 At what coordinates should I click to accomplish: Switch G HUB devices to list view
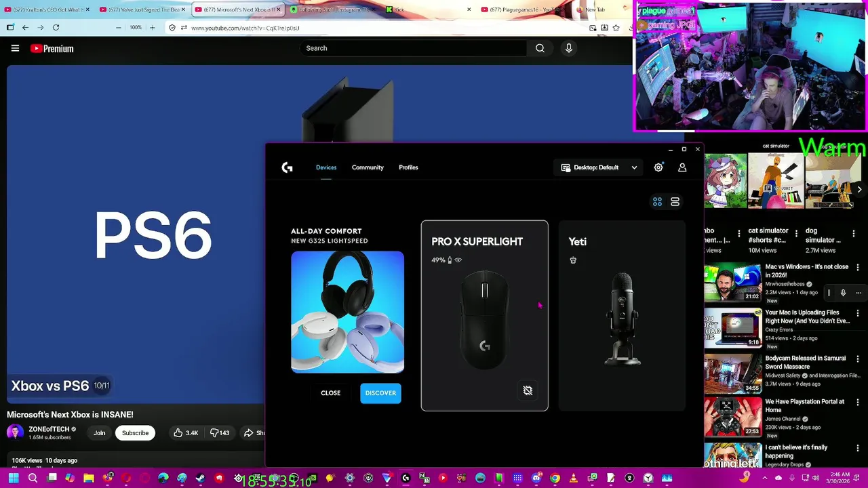(675, 202)
